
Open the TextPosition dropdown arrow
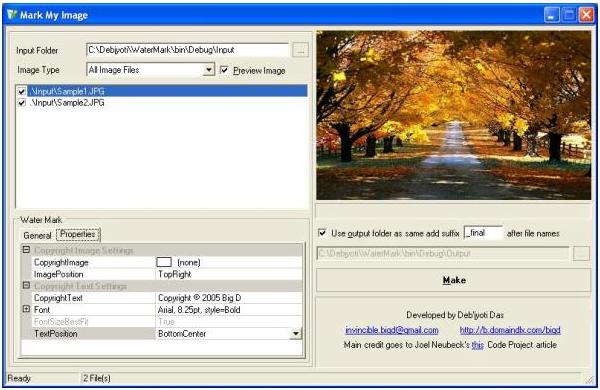[x=295, y=334]
